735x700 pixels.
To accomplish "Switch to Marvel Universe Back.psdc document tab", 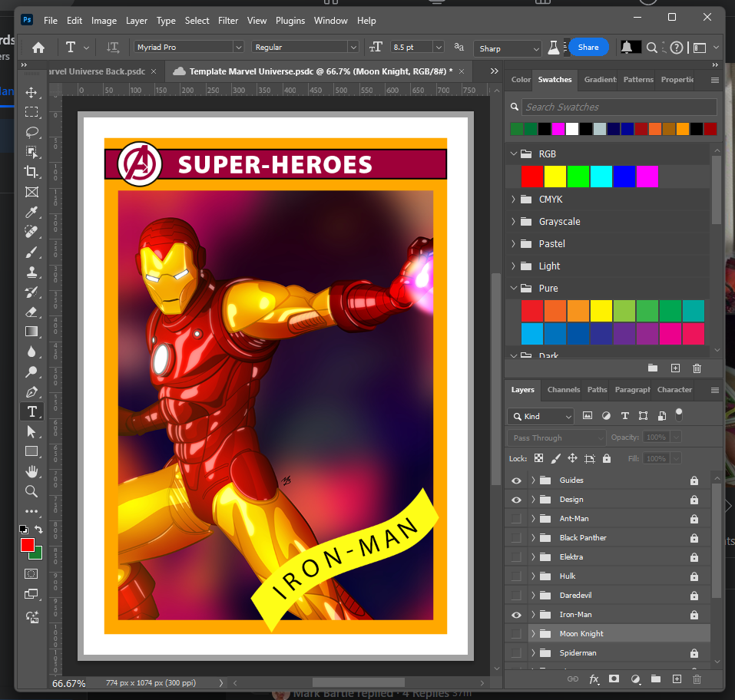I will click(97, 71).
